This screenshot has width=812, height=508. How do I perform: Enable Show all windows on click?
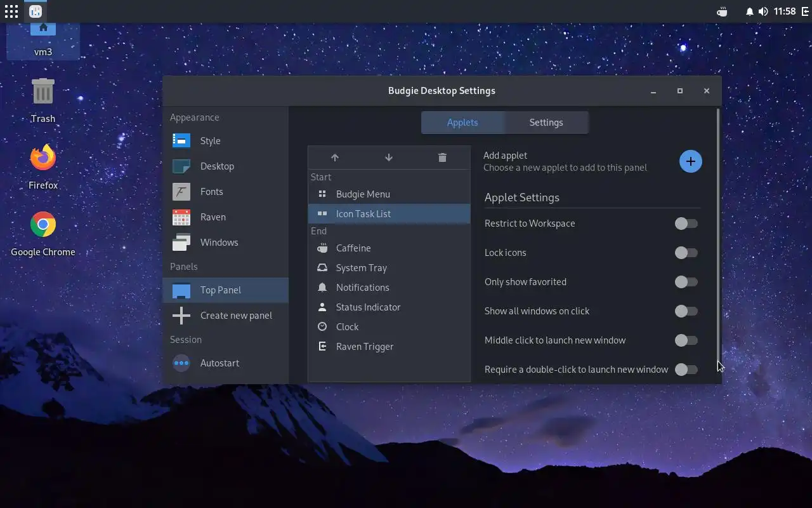click(x=686, y=311)
